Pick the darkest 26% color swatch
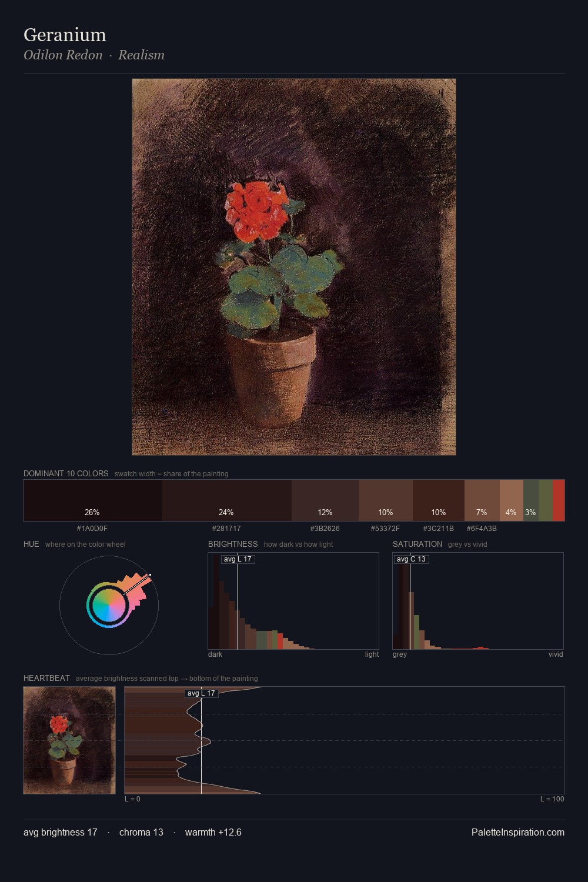The image size is (588, 882). (92, 500)
